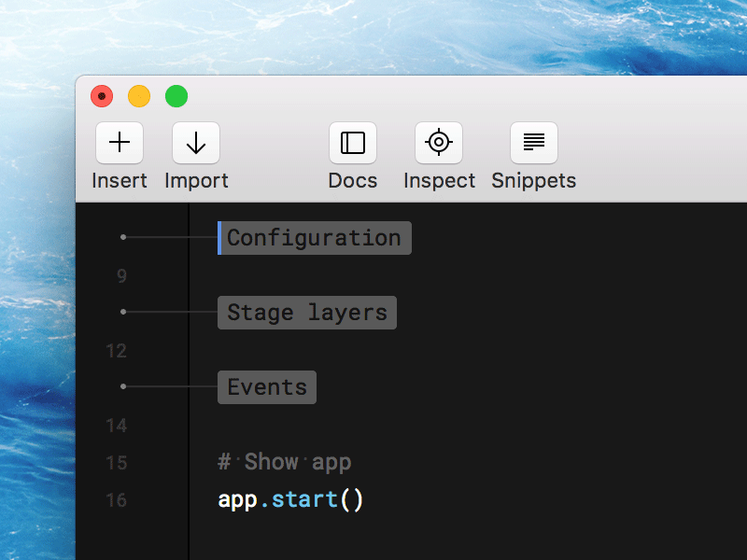Click the Insert plus icon
This screenshot has width=747, height=560.
120,142
